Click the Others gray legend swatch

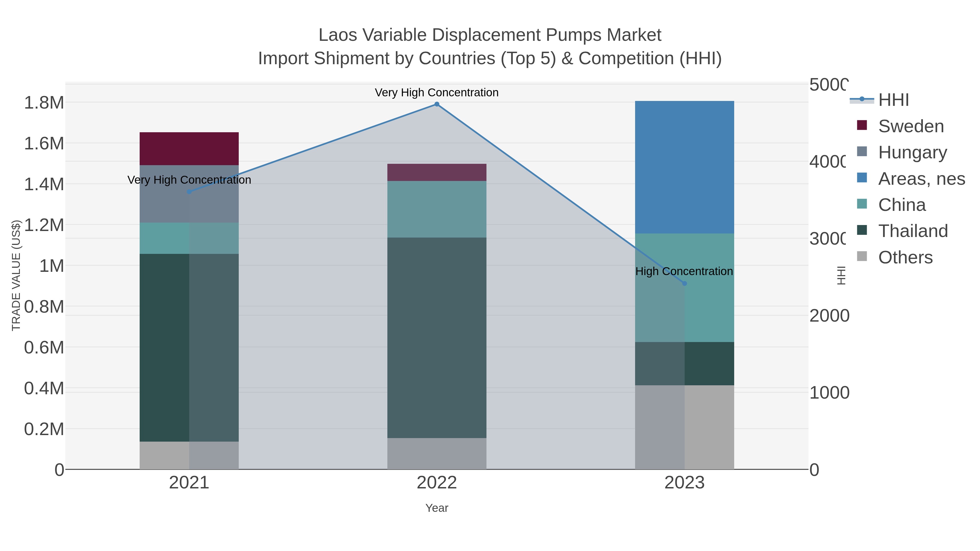[862, 256]
